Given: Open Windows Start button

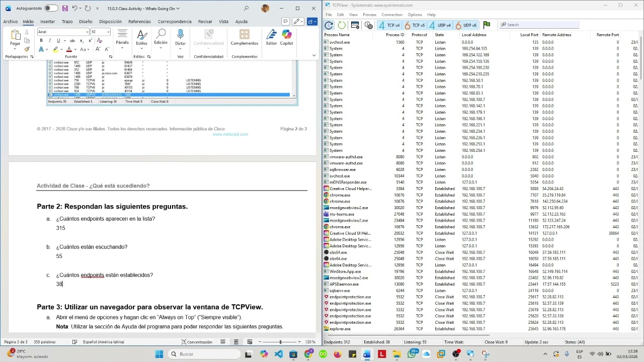Looking at the screenshot, I should pos(159,354).
